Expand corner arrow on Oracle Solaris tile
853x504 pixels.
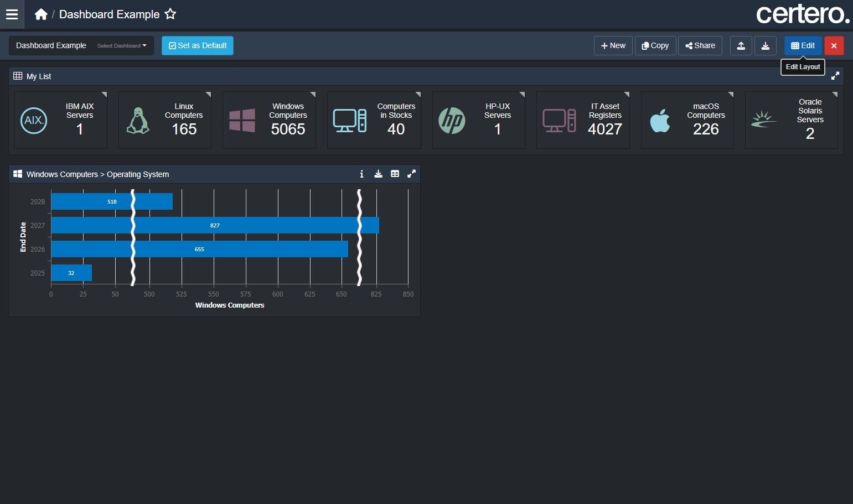[x=834, y=95]
